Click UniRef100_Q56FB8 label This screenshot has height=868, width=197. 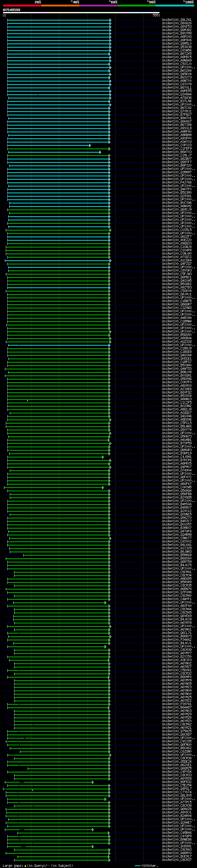pyautogui.click(x=177, y=494)
